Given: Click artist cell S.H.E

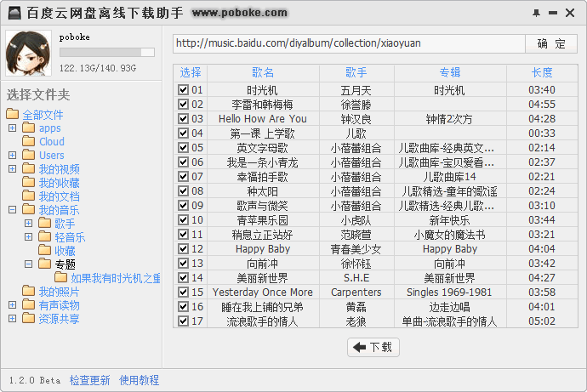Looking at the screenshot, I should point(356,277).
